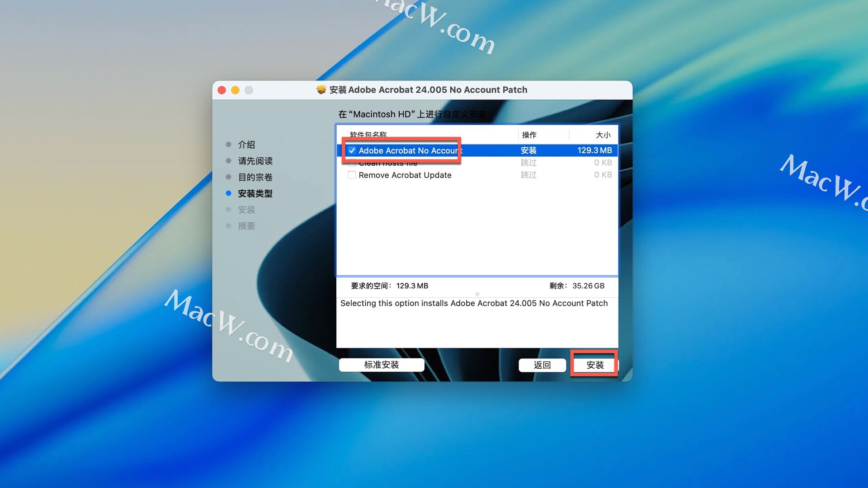The width and height of the screenshot is (868, 488).
Task: Check the Remove Acrobat Update checkbox
Action: pos(352,175)
